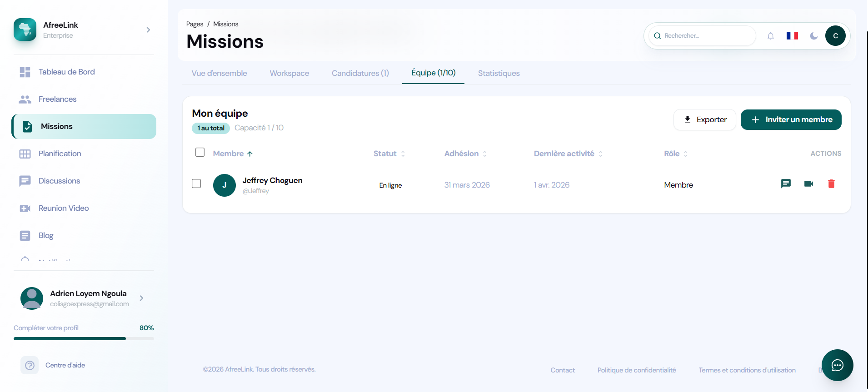Click Pages breadcrumb link
The width and height of the screenshot is (868, 392).
tap(195, 24)
